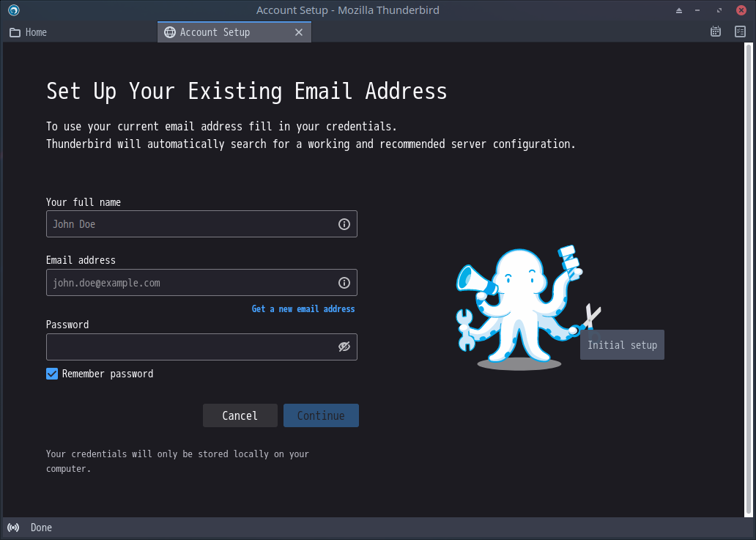Click the online status icon in status bar
Image resolution: width=756 pixels, height=540 pixels.
point(13,528)
